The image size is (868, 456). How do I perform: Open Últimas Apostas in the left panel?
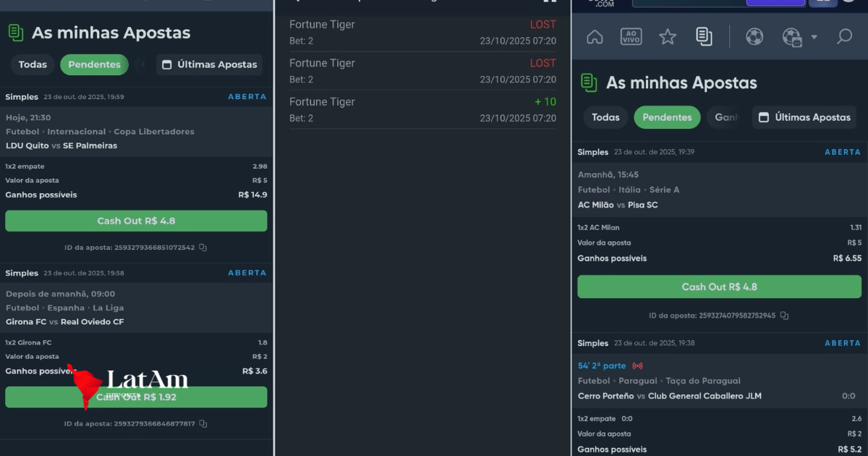coord(209,64)
